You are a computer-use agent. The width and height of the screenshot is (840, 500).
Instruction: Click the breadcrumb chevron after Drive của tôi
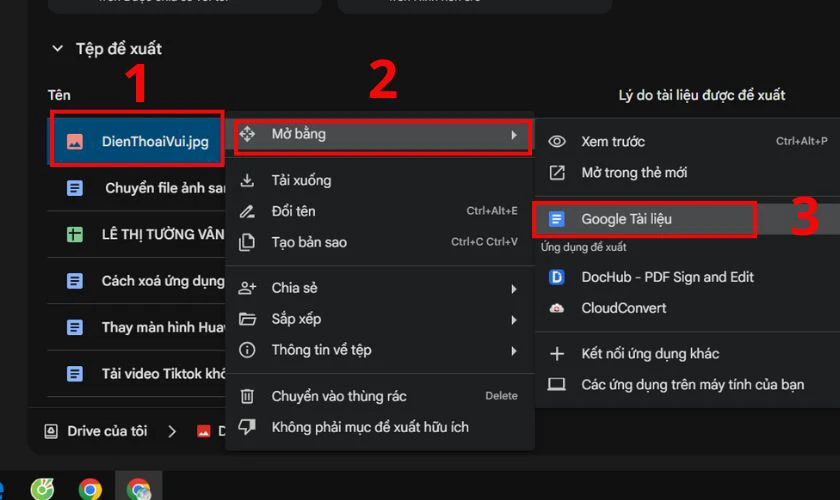pyautogui.click(x=172, y=431)
